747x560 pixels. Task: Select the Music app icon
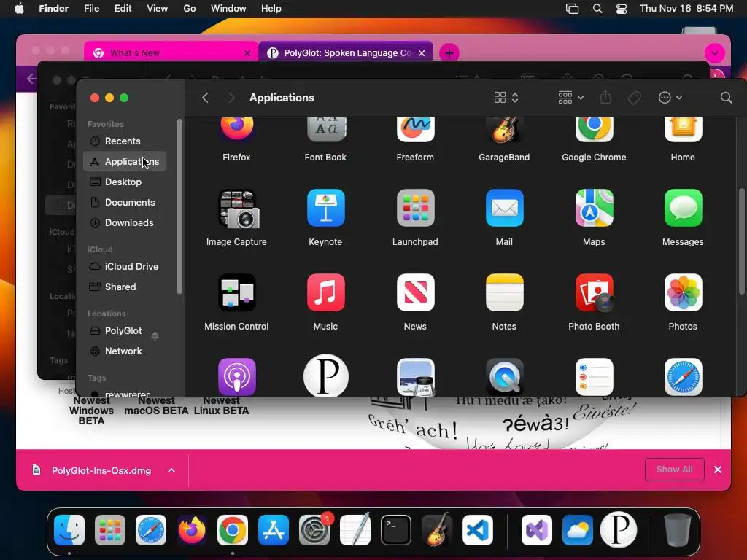(326, 292)
